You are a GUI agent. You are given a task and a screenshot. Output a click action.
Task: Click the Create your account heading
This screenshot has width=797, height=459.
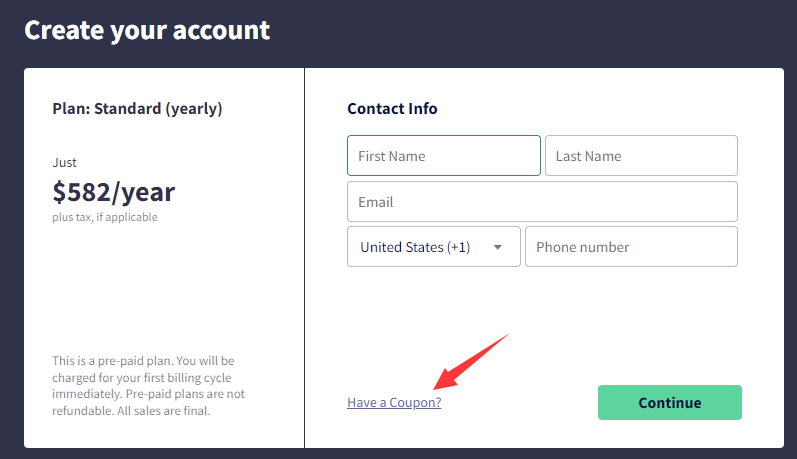147,30
